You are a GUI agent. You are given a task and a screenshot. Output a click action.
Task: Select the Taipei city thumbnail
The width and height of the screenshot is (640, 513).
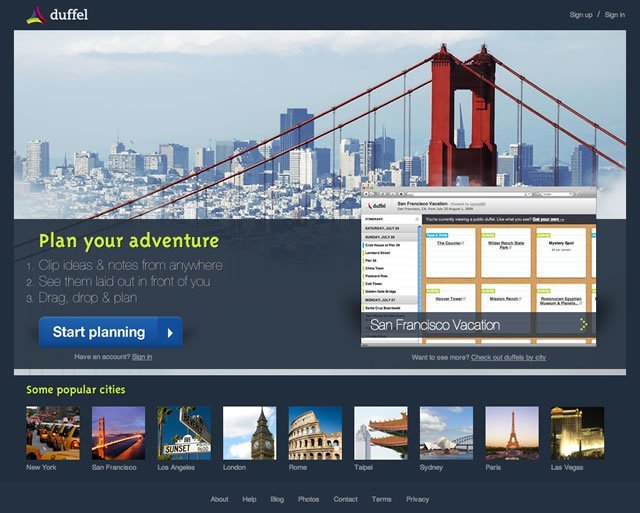point(381,433)
